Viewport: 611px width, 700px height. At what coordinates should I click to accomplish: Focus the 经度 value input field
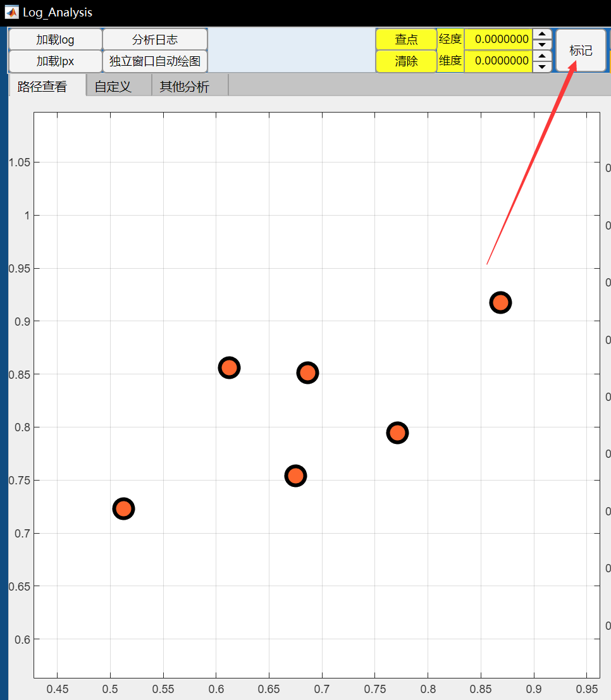tap(498, 39)
